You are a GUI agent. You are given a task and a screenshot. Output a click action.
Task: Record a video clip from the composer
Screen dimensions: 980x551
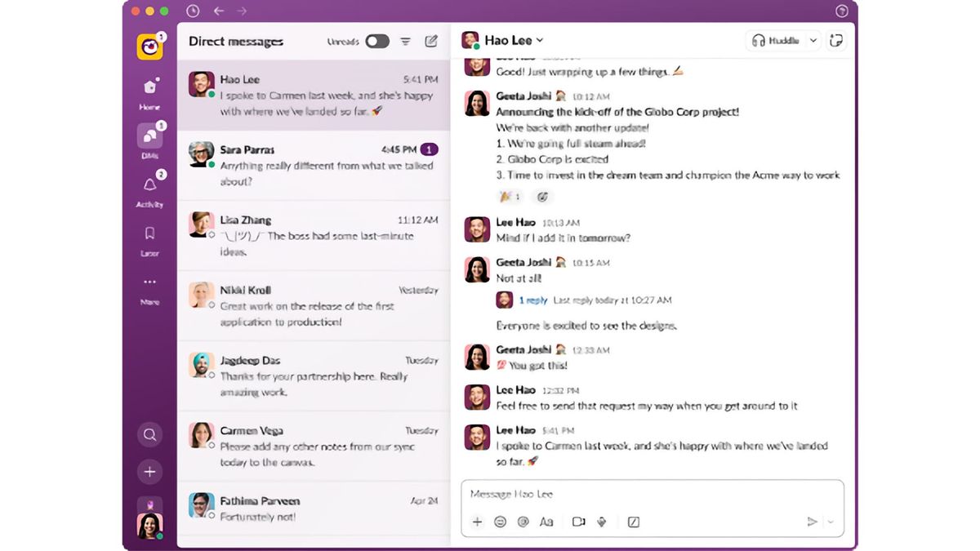point(578,521)
